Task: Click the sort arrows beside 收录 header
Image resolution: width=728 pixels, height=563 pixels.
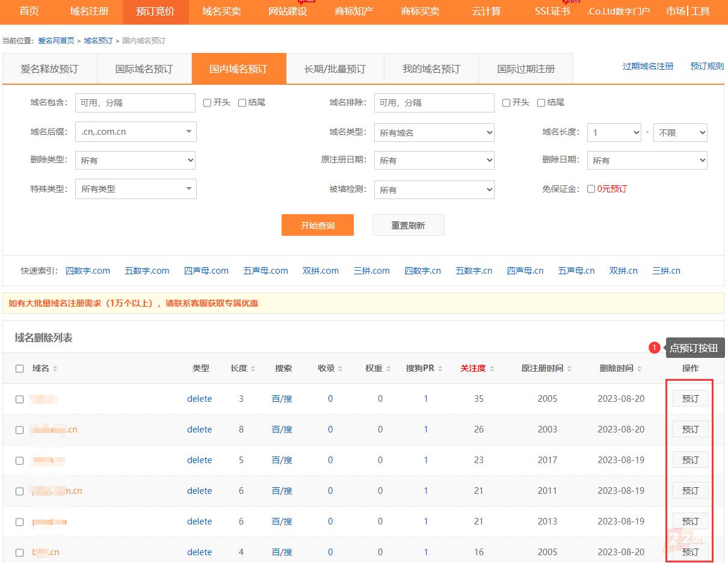Action: [x=341, y=369]
